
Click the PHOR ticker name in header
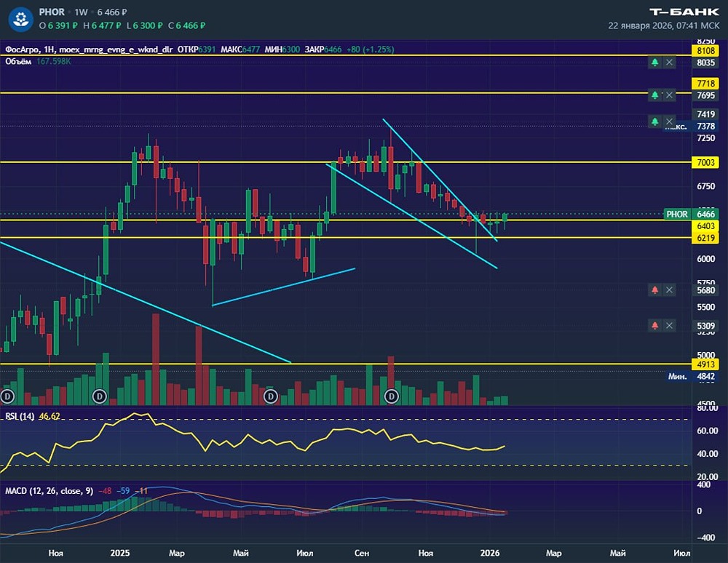(x=52, y=12)
